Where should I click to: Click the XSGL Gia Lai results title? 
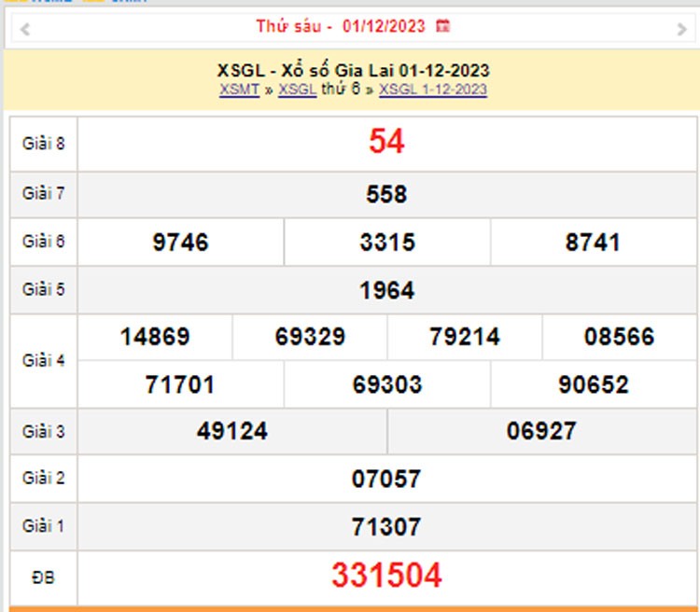354,71
